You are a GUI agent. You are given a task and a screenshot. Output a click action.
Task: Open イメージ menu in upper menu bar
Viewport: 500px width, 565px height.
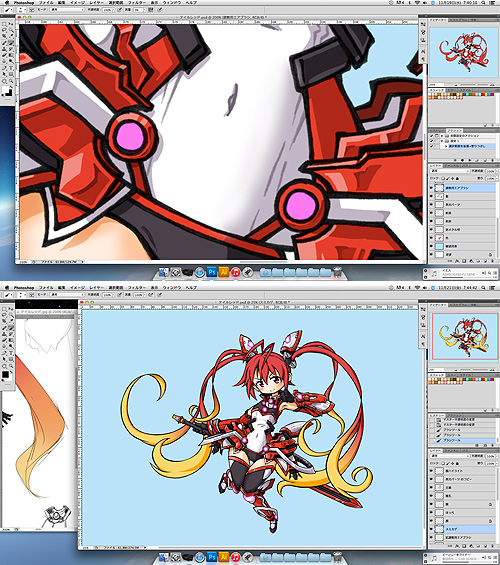coord(77,3)
